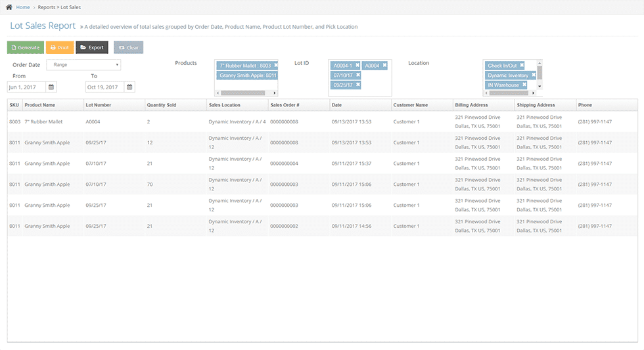Expand the Order Date Range dropdown
This screenshot has height=350, width=644.
pyautogui.click(x=83, y=65)
